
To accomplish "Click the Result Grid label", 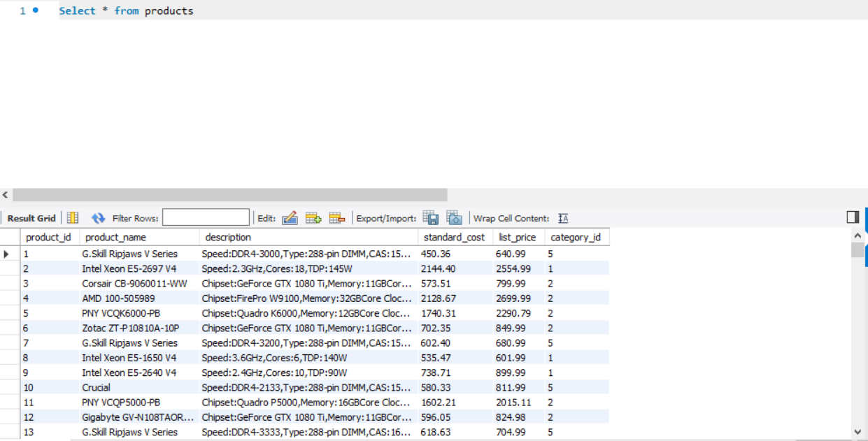I will 31,218.
